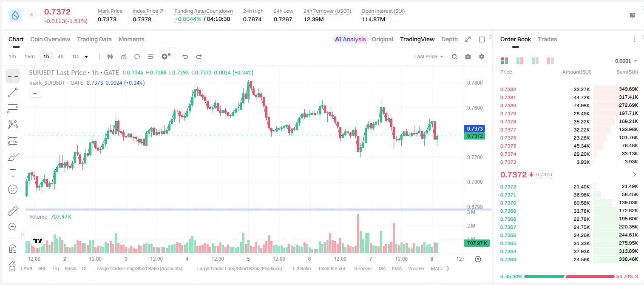Show only bids order book view
The width and height of the screenshot is (644, 285).
535,61
